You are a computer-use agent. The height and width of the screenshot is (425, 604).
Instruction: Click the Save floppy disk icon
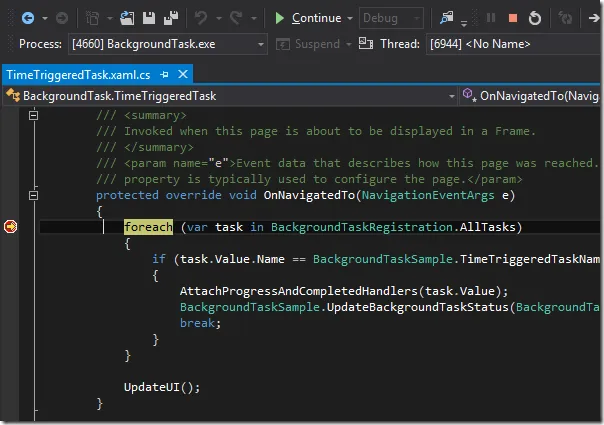tap(149, 18)
